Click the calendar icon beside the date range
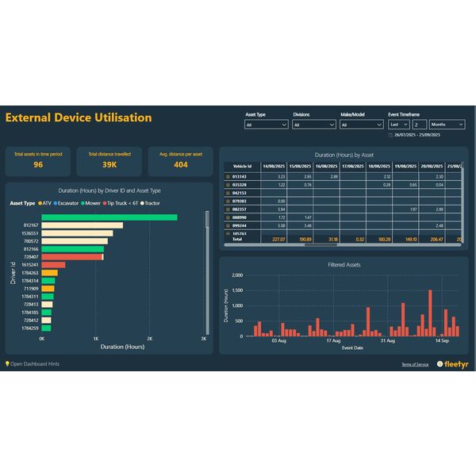Screen dimensions: 476x476 coord(390,135)
